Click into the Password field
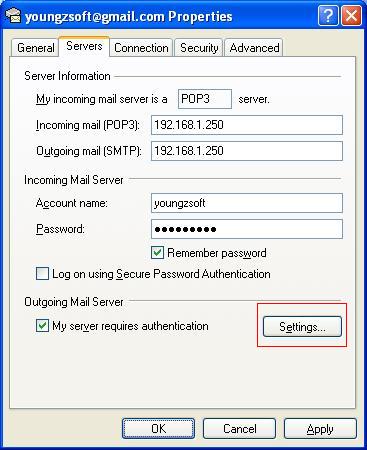 coord(247,229)
